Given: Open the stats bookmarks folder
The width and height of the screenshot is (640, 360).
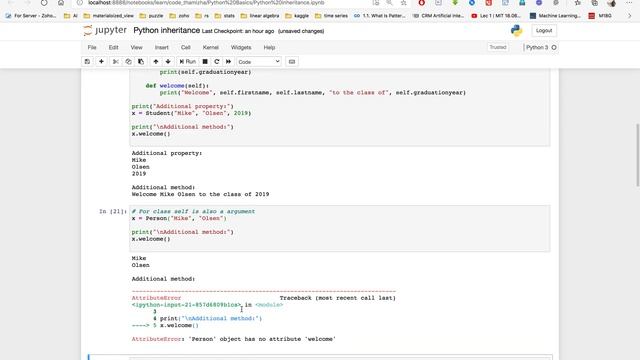Looking at the screenshot, I should 225,16.
